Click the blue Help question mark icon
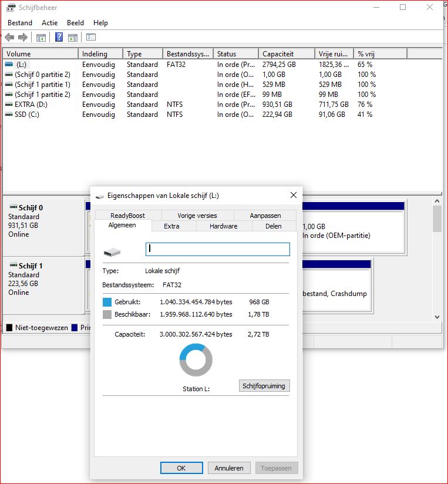The height and width of the screenshot is (484, 448). (59, 38)
